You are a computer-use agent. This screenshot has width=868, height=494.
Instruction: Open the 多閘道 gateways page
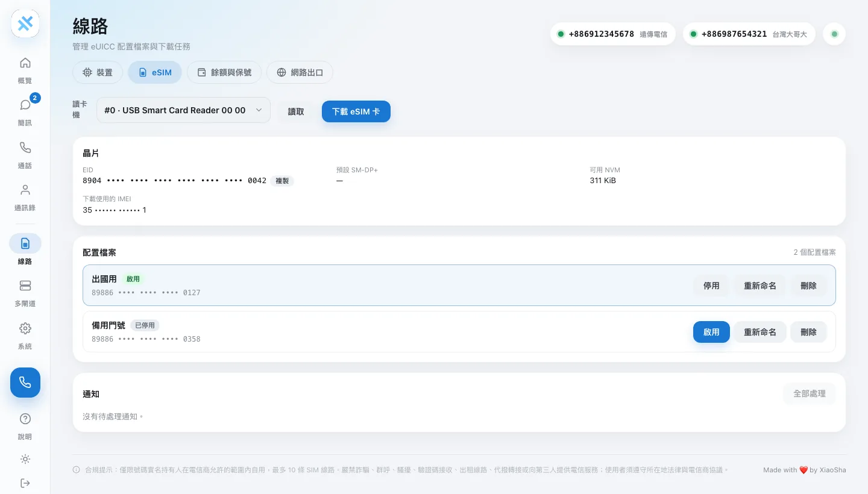[x=25, y=293]
